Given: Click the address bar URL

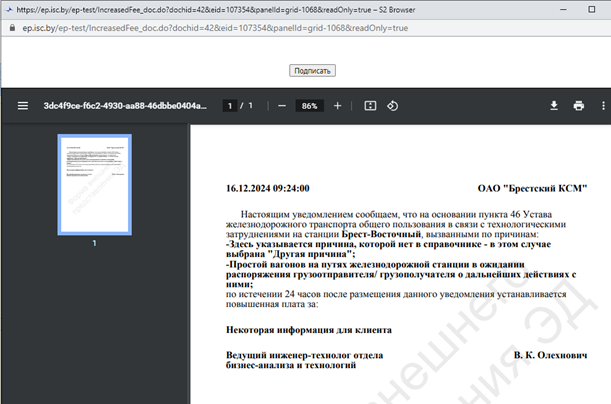Looking at the screenshot, I should pos(215,28).
